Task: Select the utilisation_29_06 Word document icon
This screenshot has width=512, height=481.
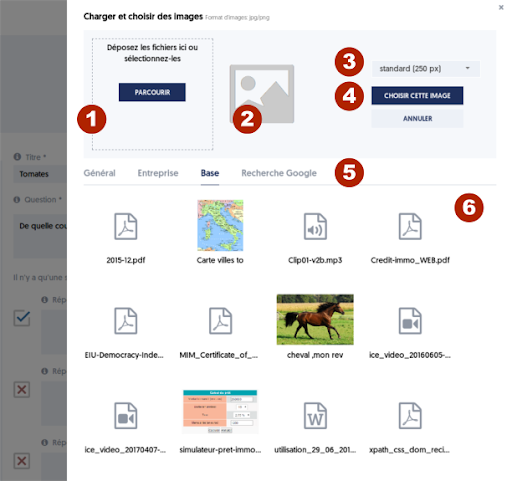Action: [315, 416]
